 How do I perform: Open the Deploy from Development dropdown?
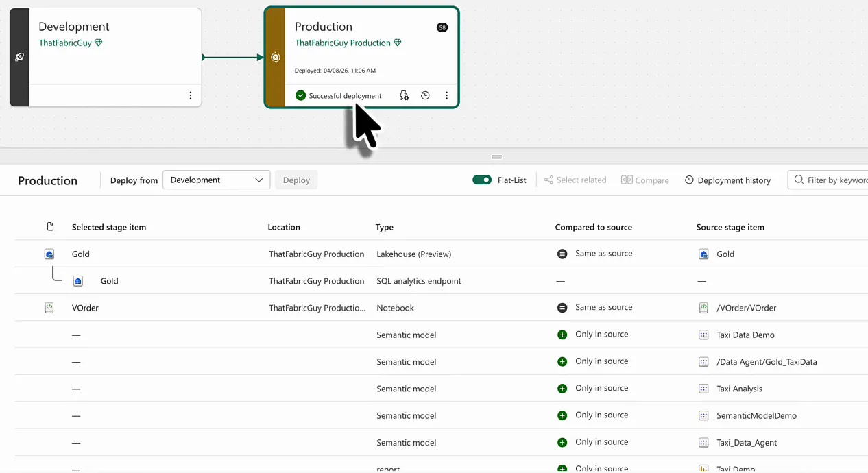point(216,180)
